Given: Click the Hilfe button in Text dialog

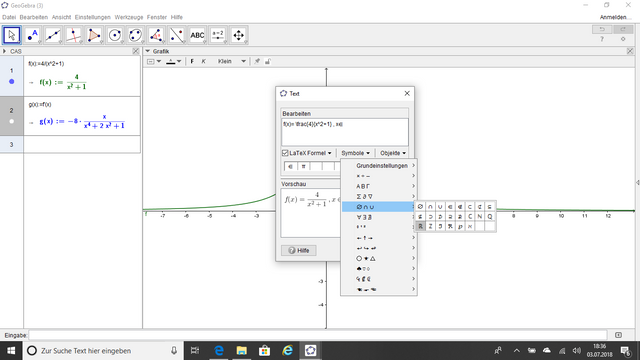Looking at the screenshot, I should [x=299, y=251].
